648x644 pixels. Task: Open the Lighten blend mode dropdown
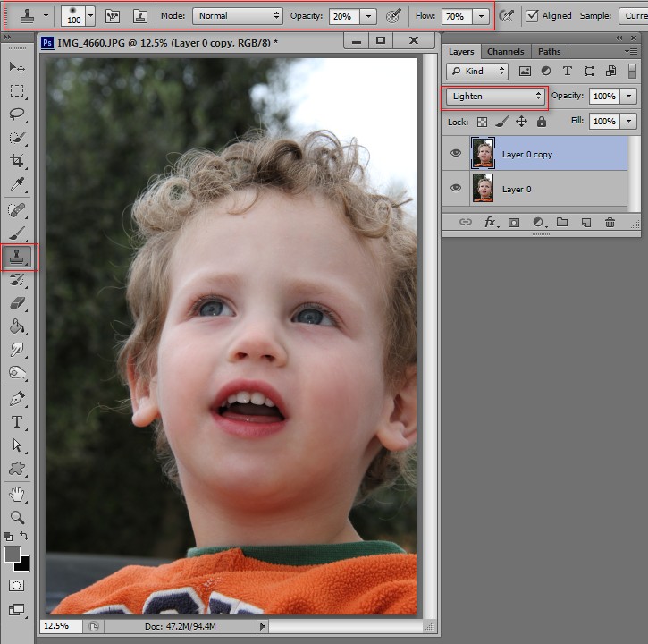(495, 96)
